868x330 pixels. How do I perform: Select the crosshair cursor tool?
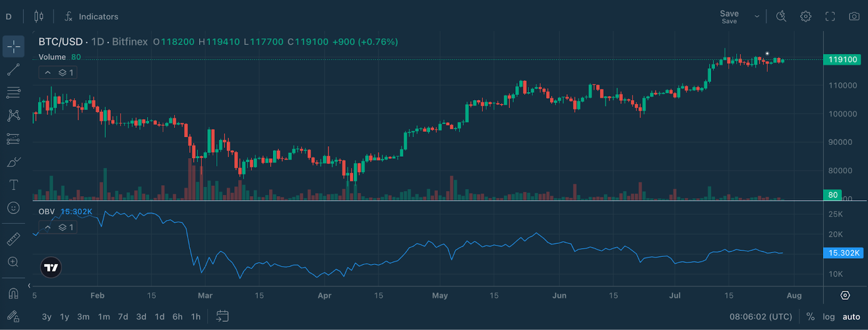click(14, 47)
